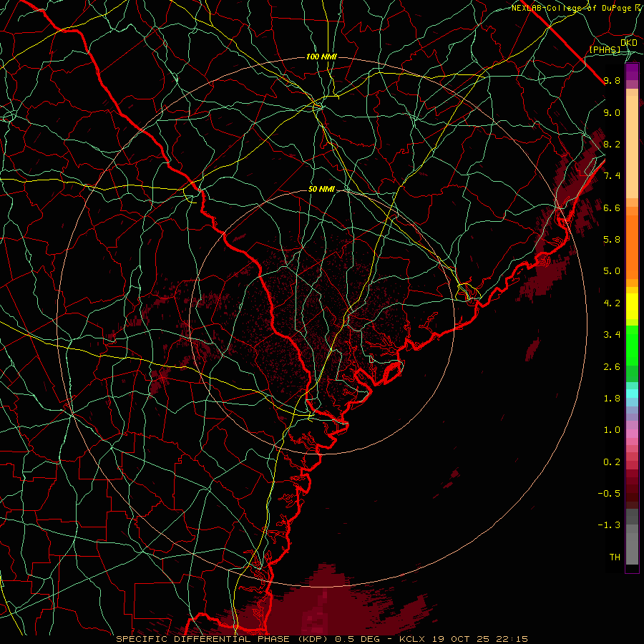Click the 1.8 value on the color scale
The height and width of the screenshot is (644, 644).
[x=612, y=399]
